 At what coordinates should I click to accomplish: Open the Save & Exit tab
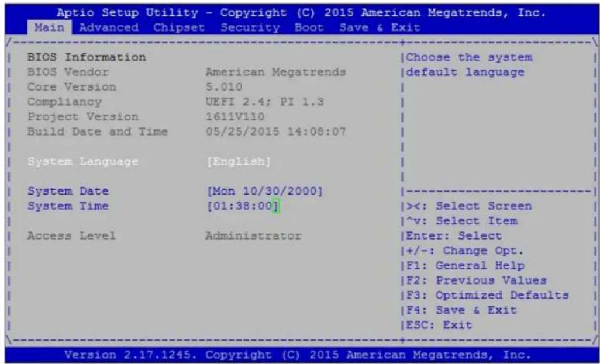pyautogui.click(x=380, y=27)
